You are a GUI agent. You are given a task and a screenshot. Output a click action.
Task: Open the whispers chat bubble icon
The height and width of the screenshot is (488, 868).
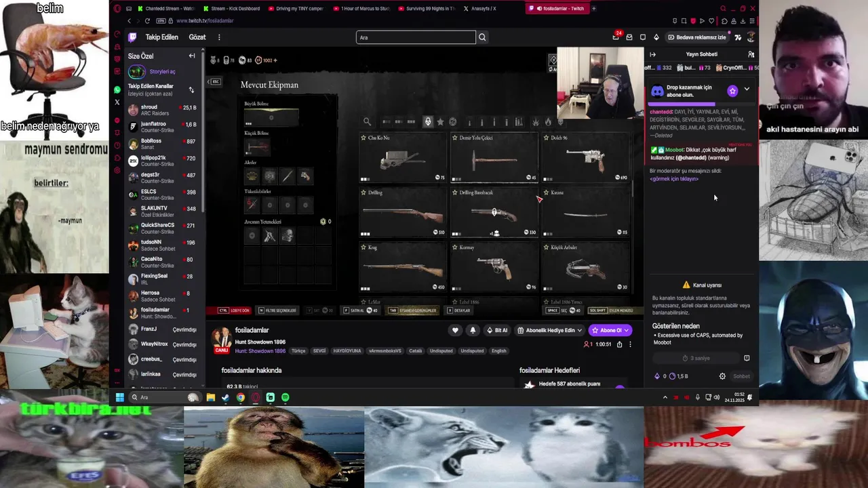click(643, 37)
